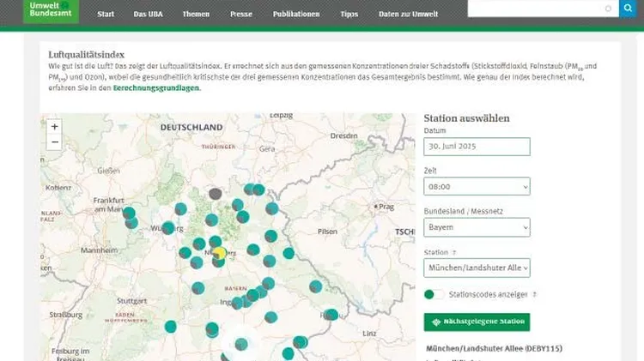Open the Zeit dropdown showing 08:00

point(477,187)
